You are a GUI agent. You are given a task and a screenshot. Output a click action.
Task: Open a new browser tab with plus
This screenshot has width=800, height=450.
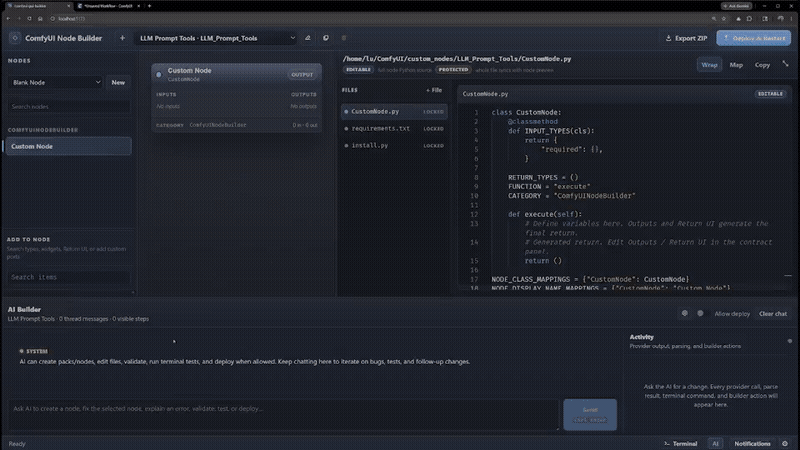click(149, 6)
